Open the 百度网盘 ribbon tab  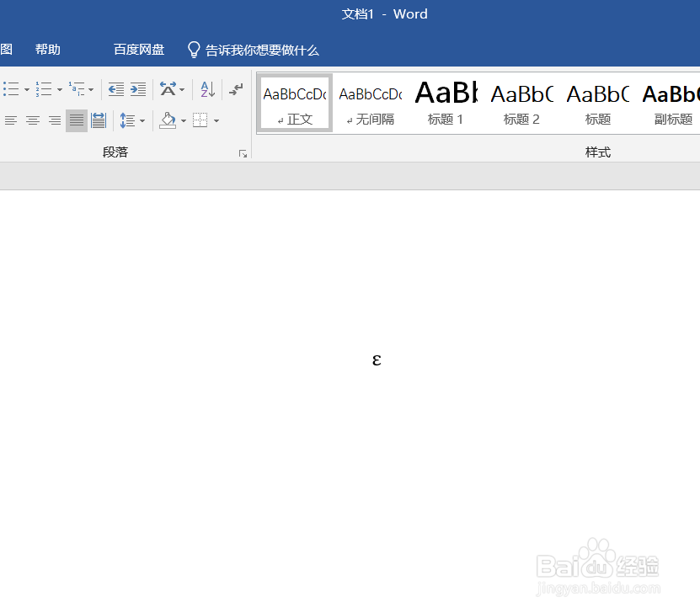click(138, 49)
